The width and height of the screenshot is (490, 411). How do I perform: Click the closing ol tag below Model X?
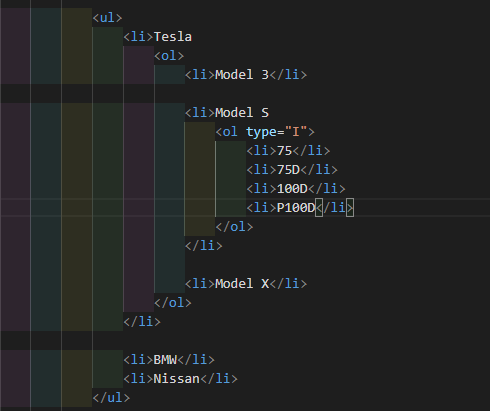tap(173, 303)
